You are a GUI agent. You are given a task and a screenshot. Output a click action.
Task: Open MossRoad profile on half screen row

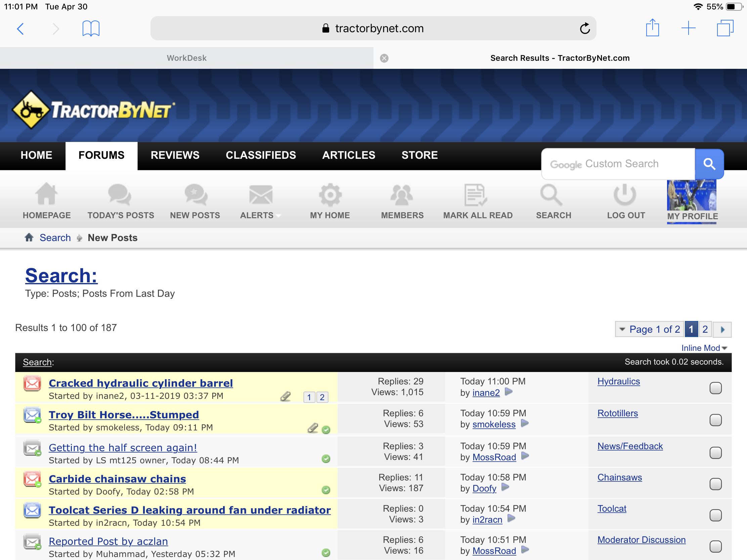tap(494, 457)
